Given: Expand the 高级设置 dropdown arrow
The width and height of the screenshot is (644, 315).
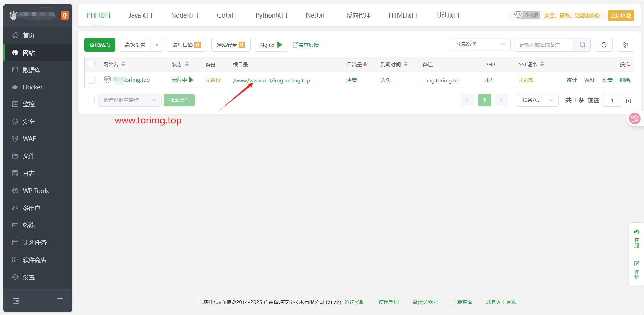Looking at the screenshot, I should pyautogui.click(x=156, y=44).
